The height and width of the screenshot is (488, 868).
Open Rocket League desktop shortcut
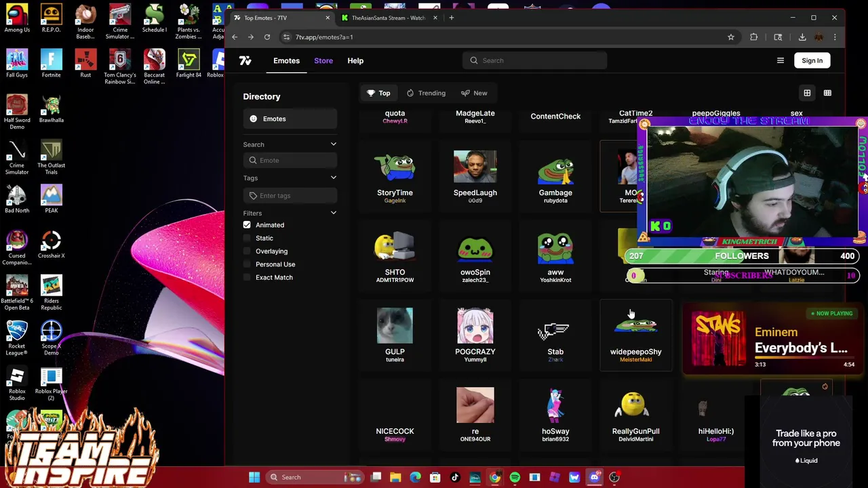17,338
